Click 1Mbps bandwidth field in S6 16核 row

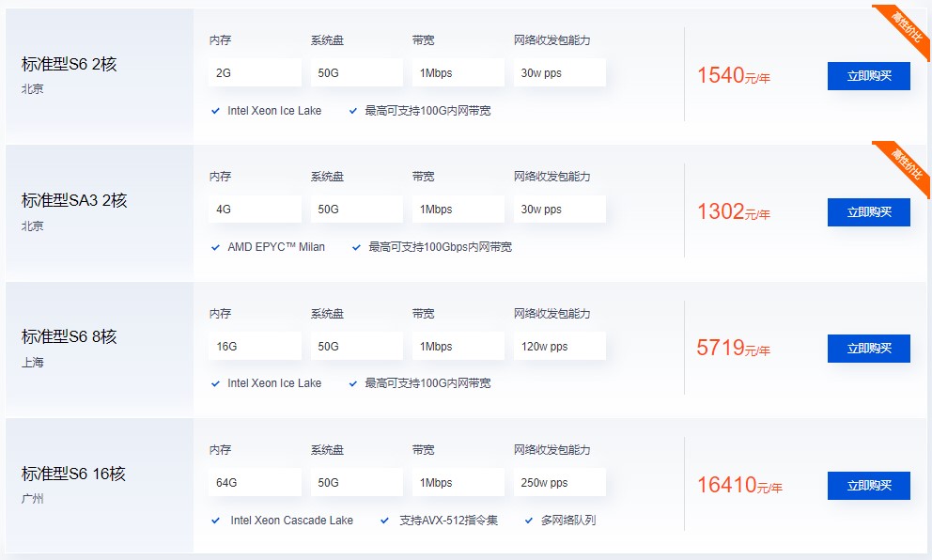click(x=458, y=482)
